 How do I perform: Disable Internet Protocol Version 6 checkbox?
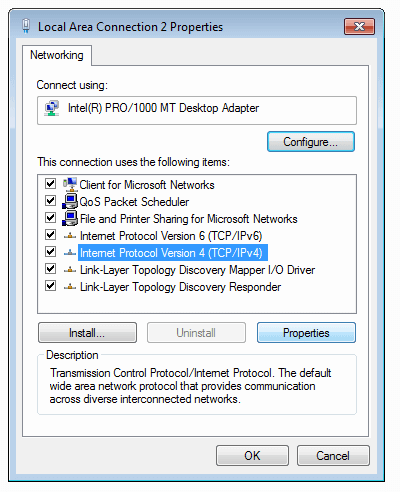tap(50, 235)
